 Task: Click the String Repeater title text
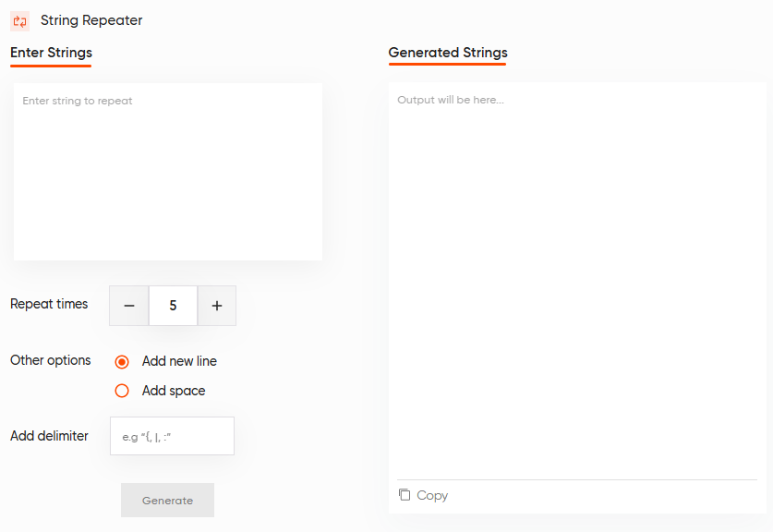91,20
